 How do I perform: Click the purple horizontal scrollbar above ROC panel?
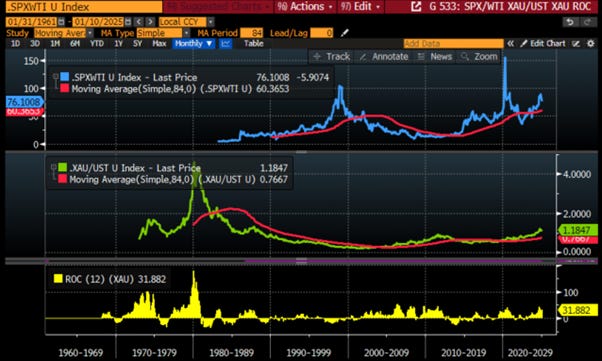pos(394,261)
